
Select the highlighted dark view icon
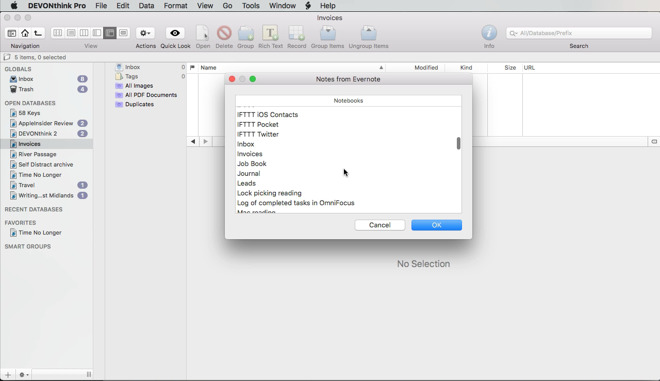coord(110,33)
